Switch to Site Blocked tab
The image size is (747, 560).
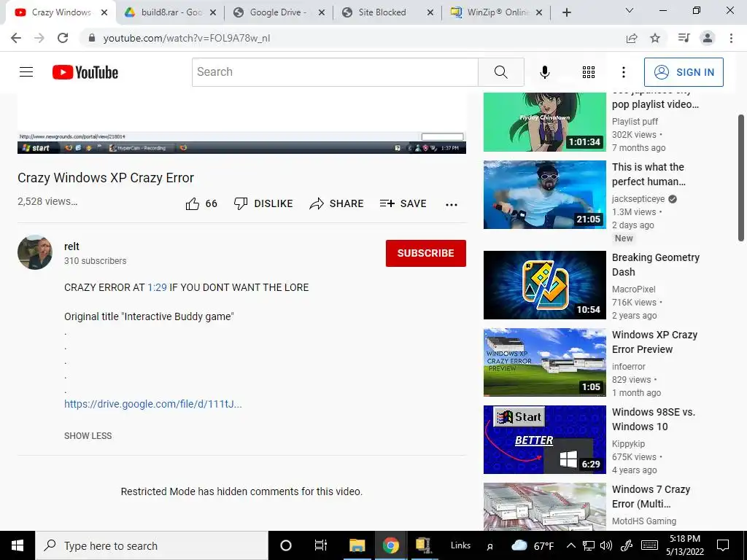388,12
